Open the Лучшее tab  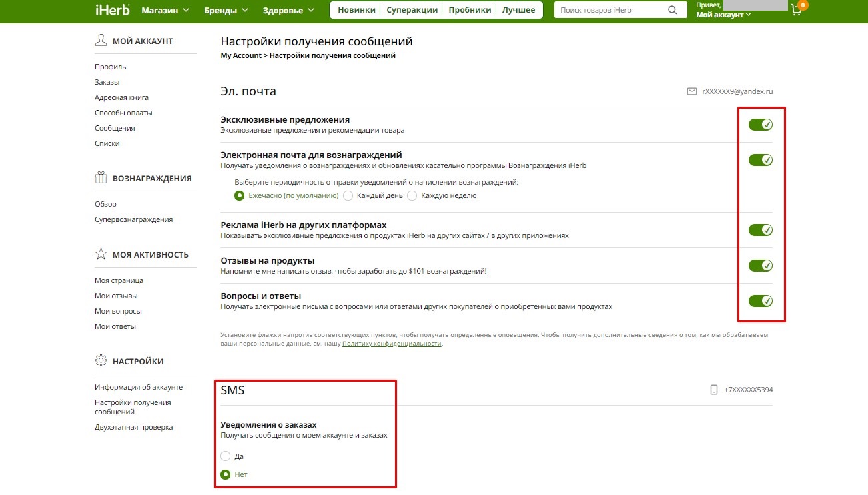click(519, 10)
